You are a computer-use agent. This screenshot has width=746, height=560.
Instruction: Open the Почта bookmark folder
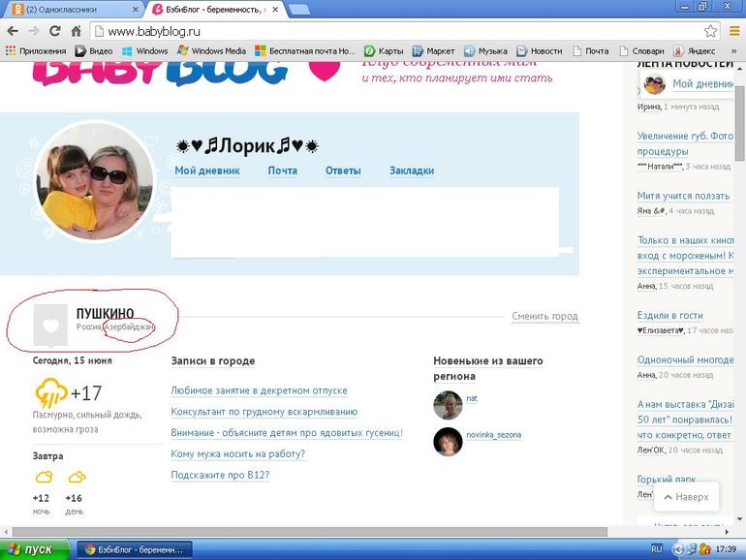click(x=591, y=51)
